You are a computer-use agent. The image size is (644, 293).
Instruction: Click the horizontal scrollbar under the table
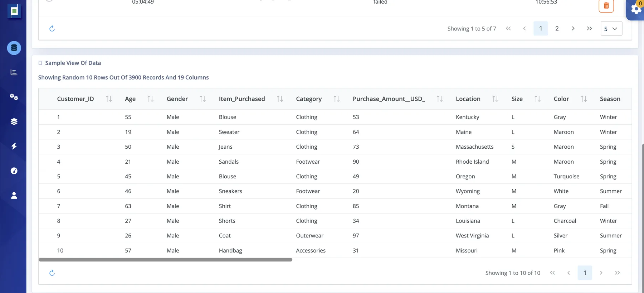pos(165,260)
